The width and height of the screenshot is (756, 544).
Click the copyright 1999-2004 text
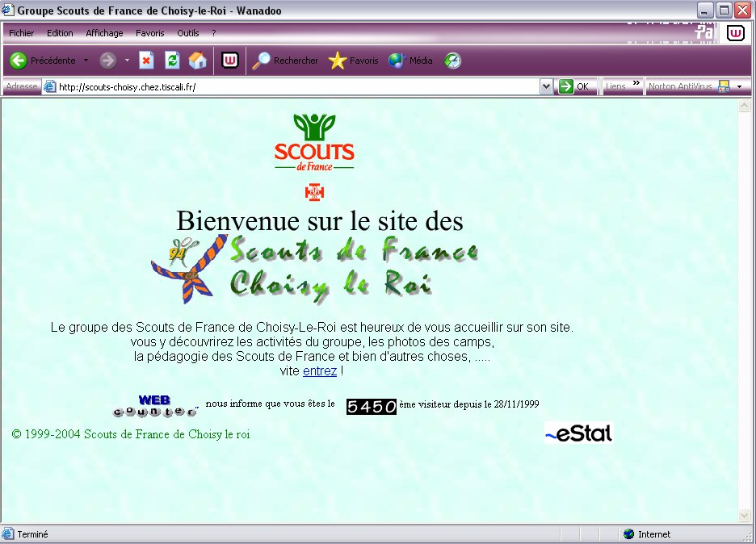click(131, 434)
